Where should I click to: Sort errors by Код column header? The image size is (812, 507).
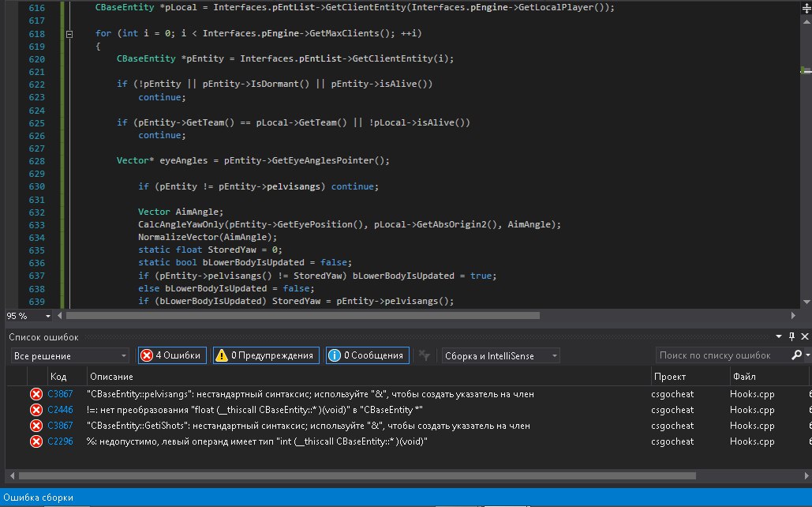click(58, 377)
